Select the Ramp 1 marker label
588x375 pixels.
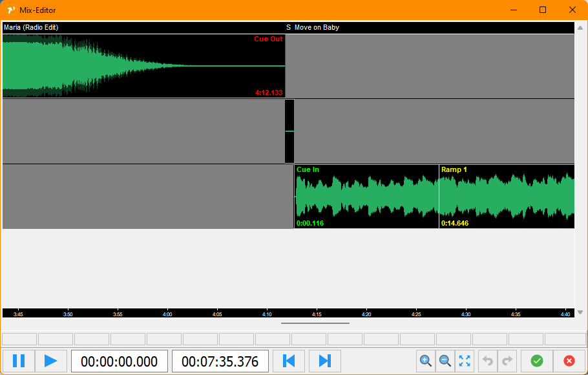tap(454, 169)
